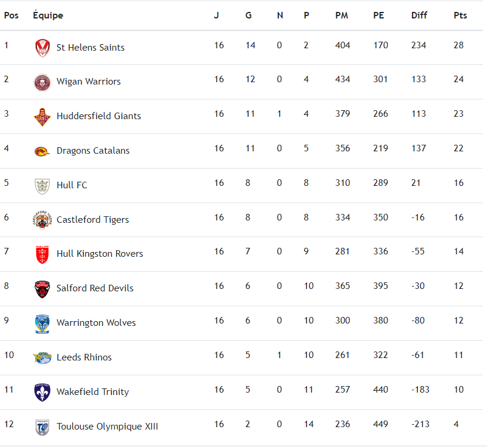
Task: Open the St Helens Saints team name
Action: (91, 48)
